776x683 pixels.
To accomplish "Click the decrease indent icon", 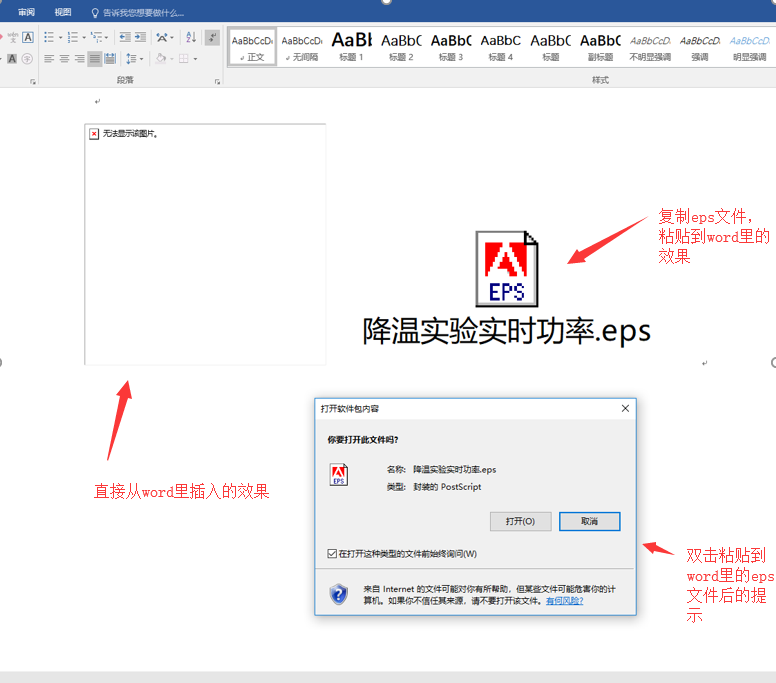I will point(125,37).
